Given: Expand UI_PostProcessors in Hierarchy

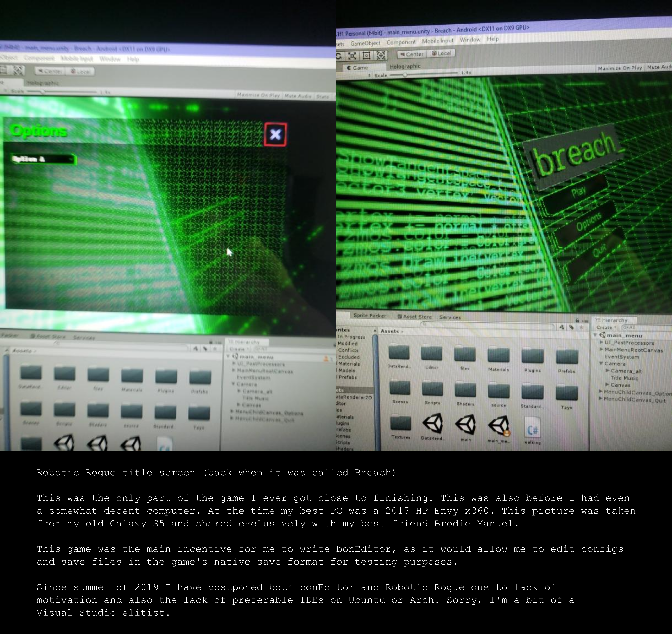Looking at the screenshot, I should click(601, 342).
